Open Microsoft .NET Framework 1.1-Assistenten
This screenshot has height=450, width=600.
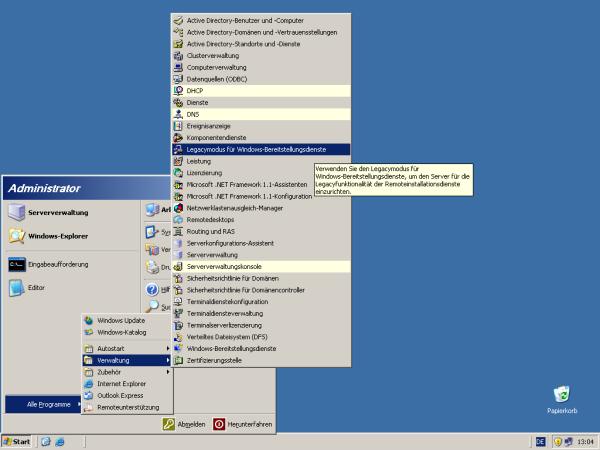(x=261, y=184)
